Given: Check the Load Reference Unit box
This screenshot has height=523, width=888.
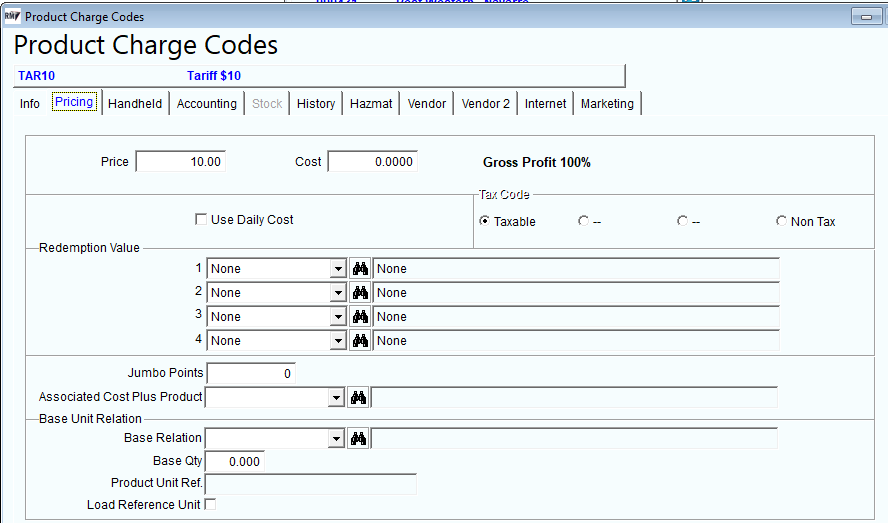Looking at the screenshot, I should [210, 504].
